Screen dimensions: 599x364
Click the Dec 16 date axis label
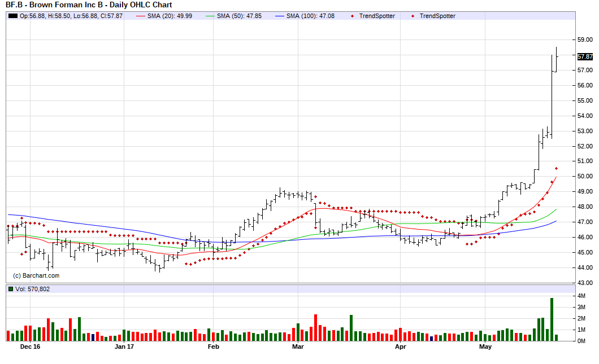point(30,347)
